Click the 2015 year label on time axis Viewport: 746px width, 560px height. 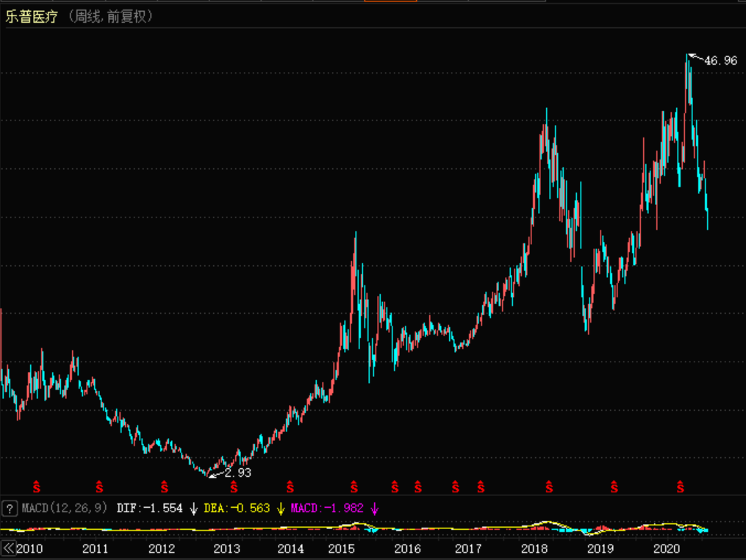point(342,548)
